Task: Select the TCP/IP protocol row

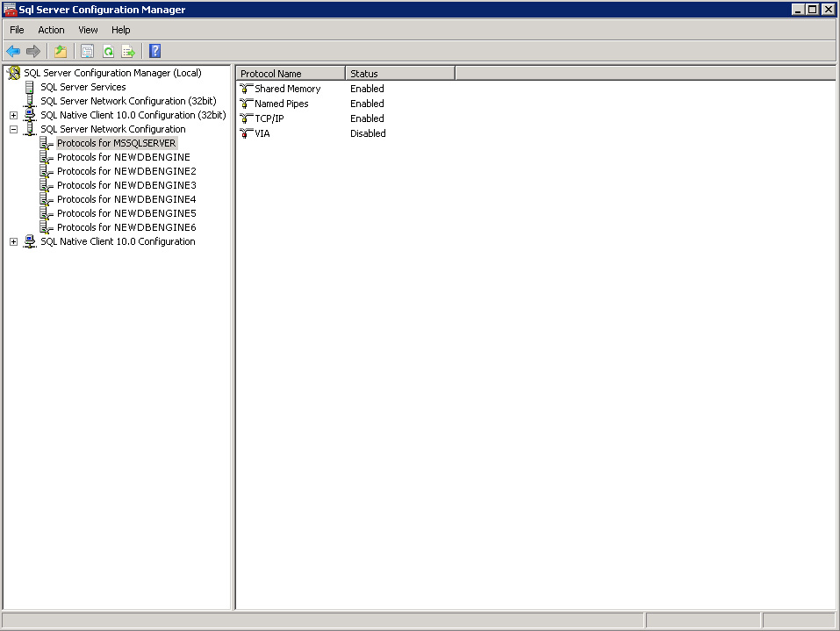Action: pos(269,118)
